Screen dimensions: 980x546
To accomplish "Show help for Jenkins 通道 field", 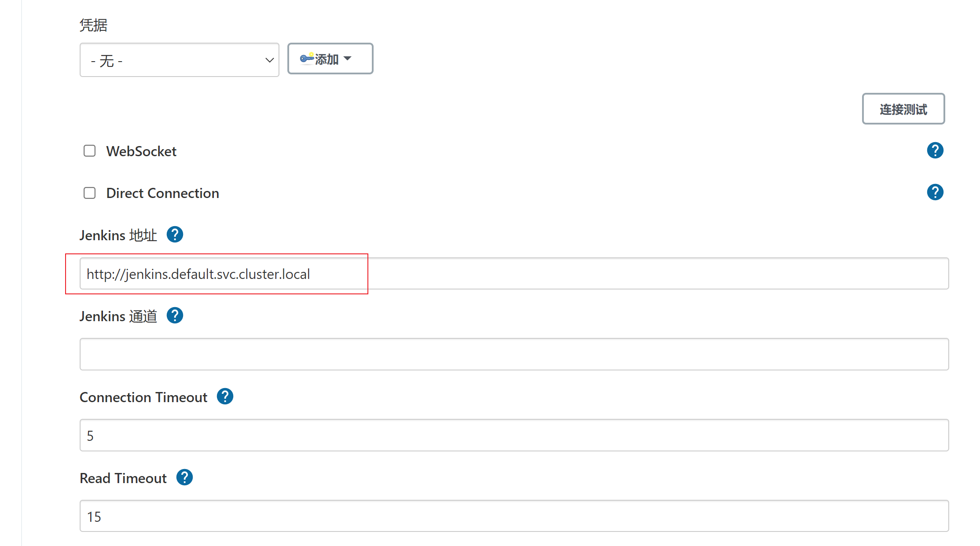I will (x=175, y=315).
